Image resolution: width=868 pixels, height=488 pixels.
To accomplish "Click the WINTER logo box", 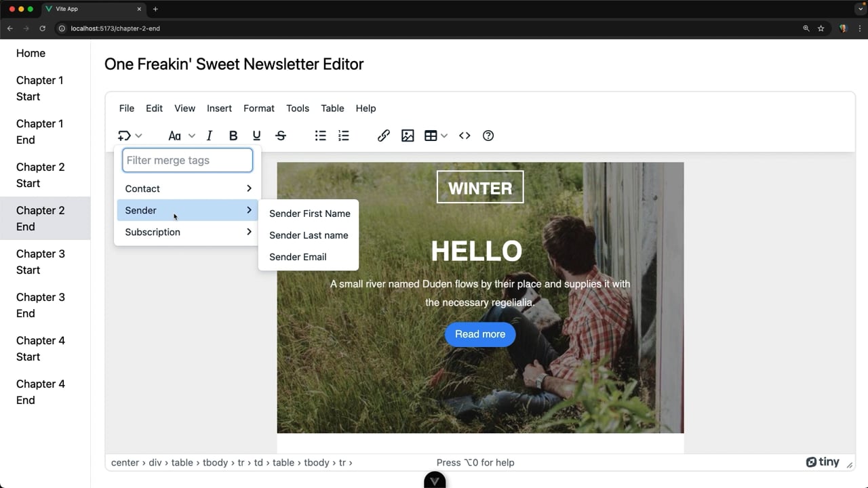I will pyautogui.click(x=480, y=187).
